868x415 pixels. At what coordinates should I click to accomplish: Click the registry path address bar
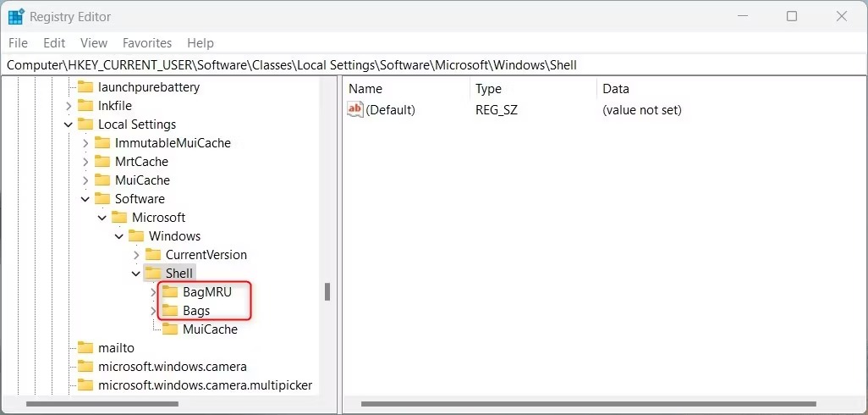click(x=434, y=65)
